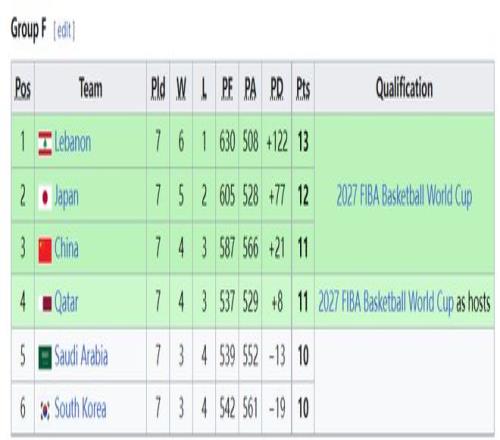Click the PF column header abbreviation
Screen dimensions: 500x440
(x=227, y=89)
